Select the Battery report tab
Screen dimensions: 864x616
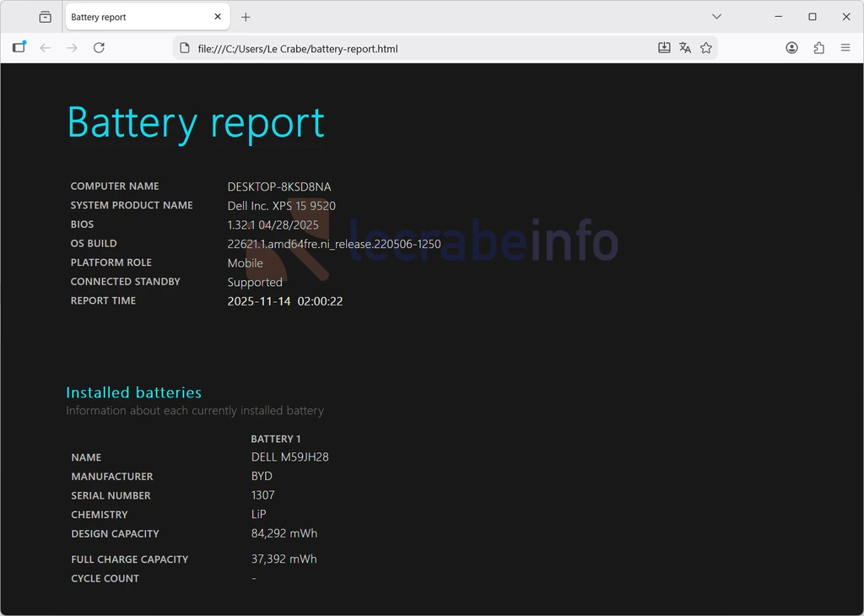point(135,17)
